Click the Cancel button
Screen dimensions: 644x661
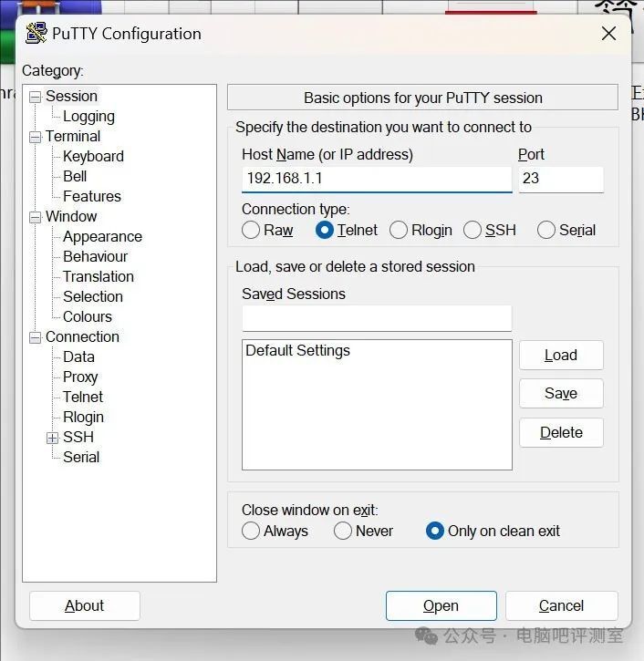pos(562,605)
